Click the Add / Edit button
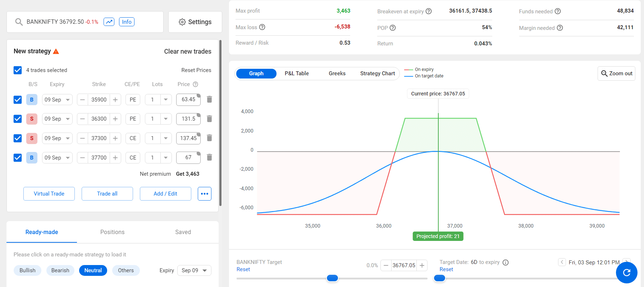Viewport: 644px width, 287px height. click(165, 194)
